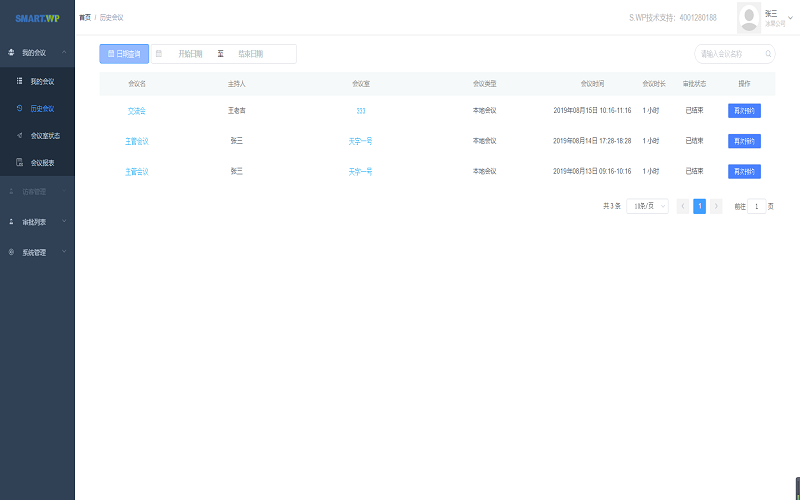Click the SMART.WP logo
Screen dimensions: 800x500
(37, 18)
